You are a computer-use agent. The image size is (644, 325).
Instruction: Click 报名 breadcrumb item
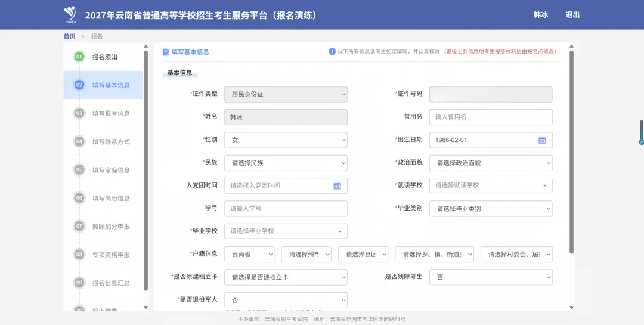pyautogui.click(x=97, y=36)
